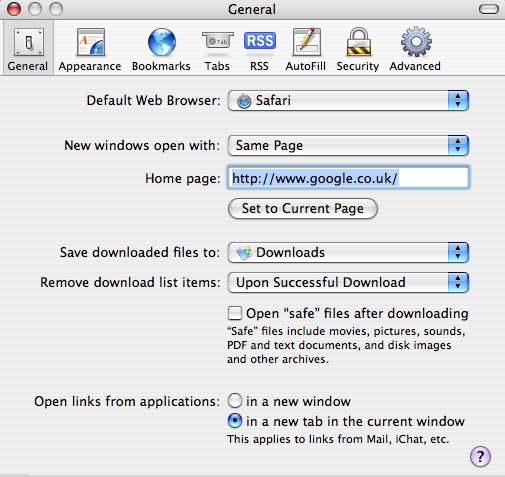Click the purple help question mark button
Image resolution: width=505 pixels, height=477 pixels.
[480, 456]
